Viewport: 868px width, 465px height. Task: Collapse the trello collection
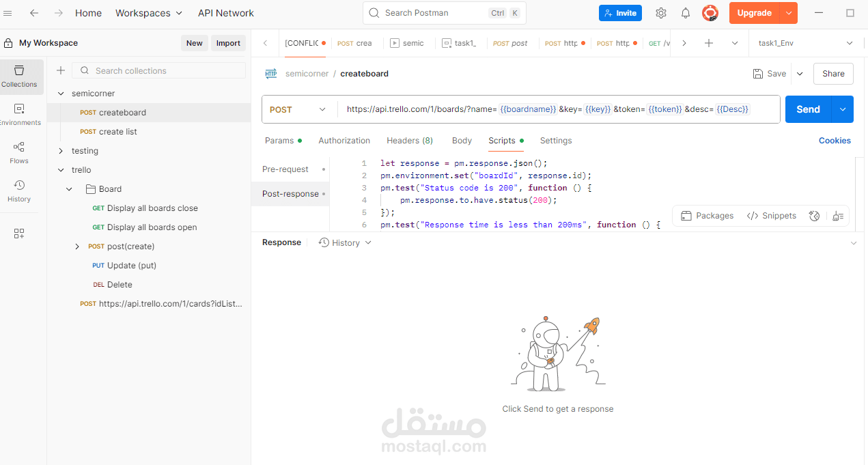(x=61, y=170)
